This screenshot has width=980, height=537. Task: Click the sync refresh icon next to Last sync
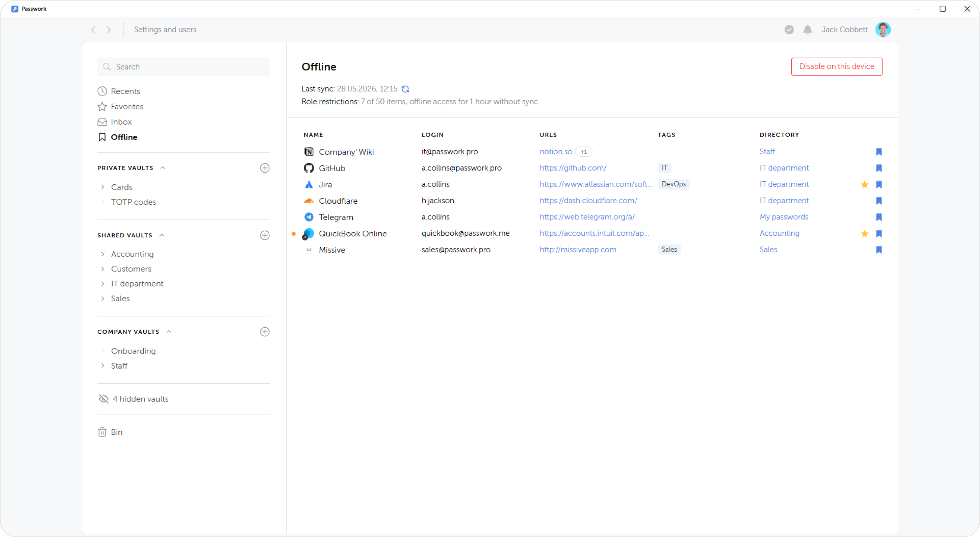pos(405,89)
